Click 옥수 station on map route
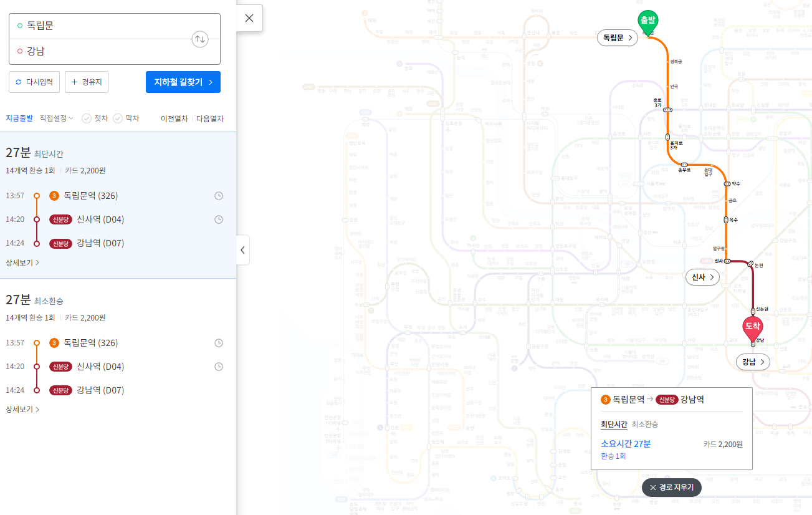 (x=726, y=220)
